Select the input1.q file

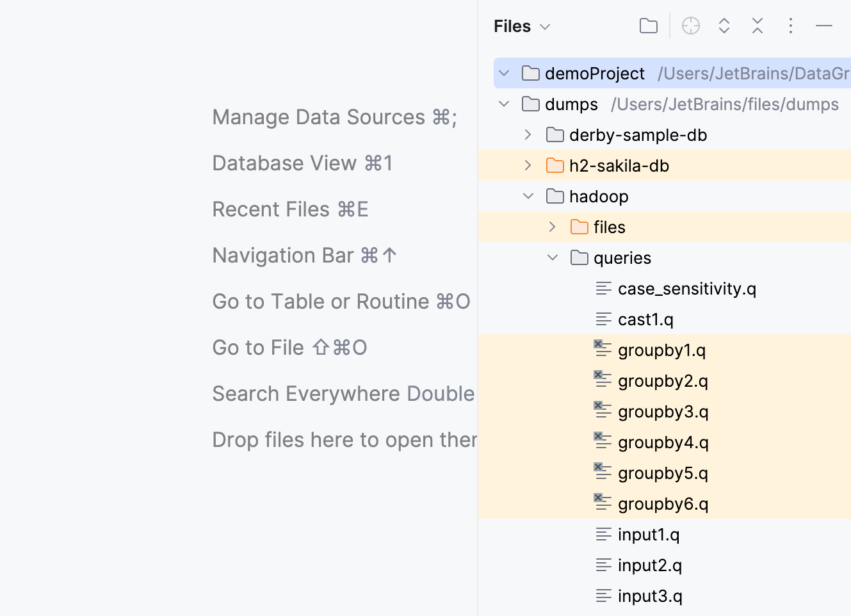[648, 534]
